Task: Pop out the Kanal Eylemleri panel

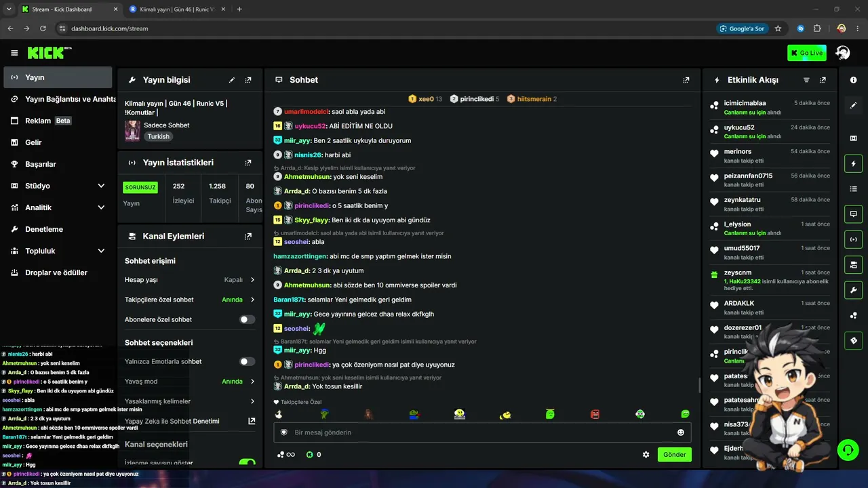Action: tap(248, 237)
